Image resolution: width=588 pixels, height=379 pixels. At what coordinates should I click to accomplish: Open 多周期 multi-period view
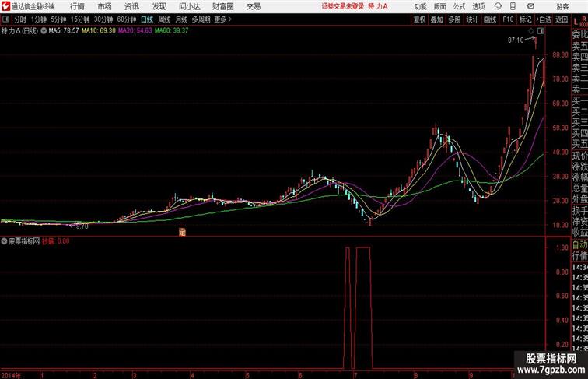pos(201,19)
